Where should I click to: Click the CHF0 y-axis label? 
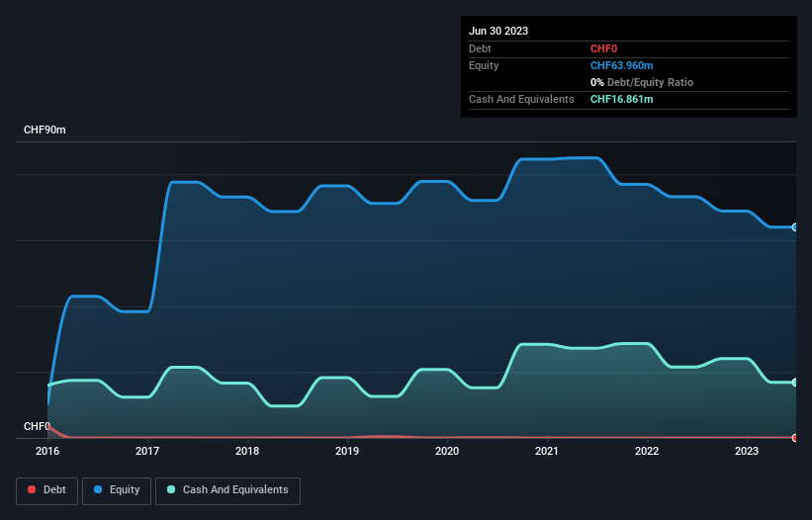(37, 426)
